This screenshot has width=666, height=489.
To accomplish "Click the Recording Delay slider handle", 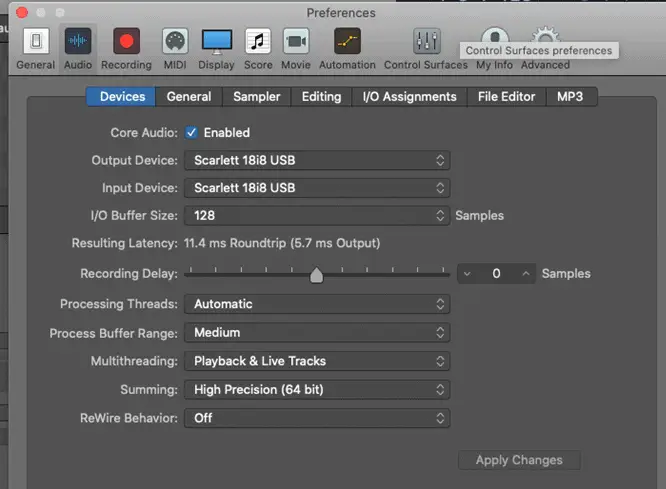I will (x=316, y=275).
